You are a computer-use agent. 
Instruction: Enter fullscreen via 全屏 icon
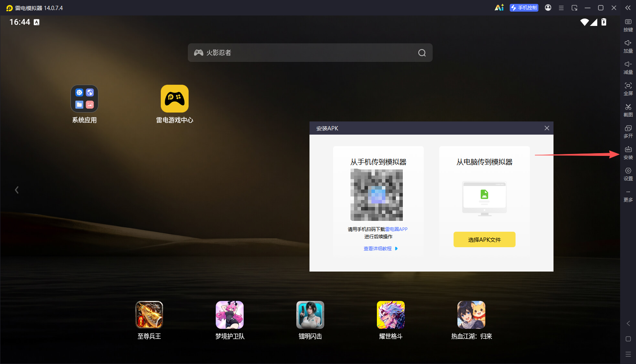point(628,89)
